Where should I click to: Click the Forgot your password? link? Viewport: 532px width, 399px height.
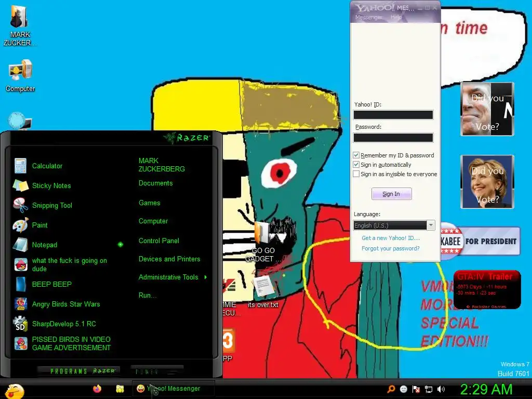(391, 248)
